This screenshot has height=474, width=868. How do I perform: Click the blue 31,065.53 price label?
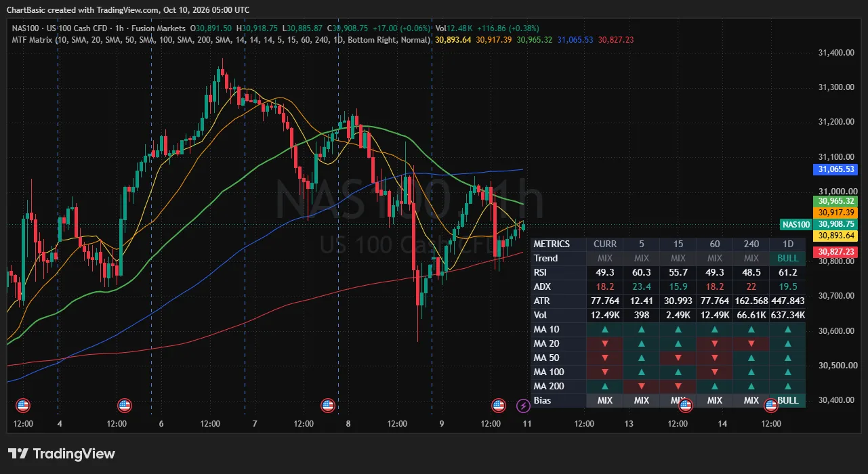(x=836, y=169)
